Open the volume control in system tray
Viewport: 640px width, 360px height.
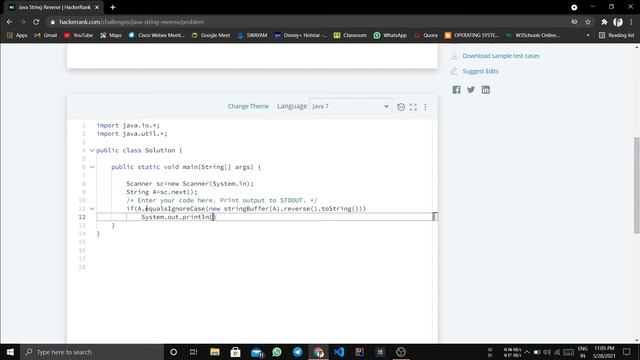coord(547,352)
